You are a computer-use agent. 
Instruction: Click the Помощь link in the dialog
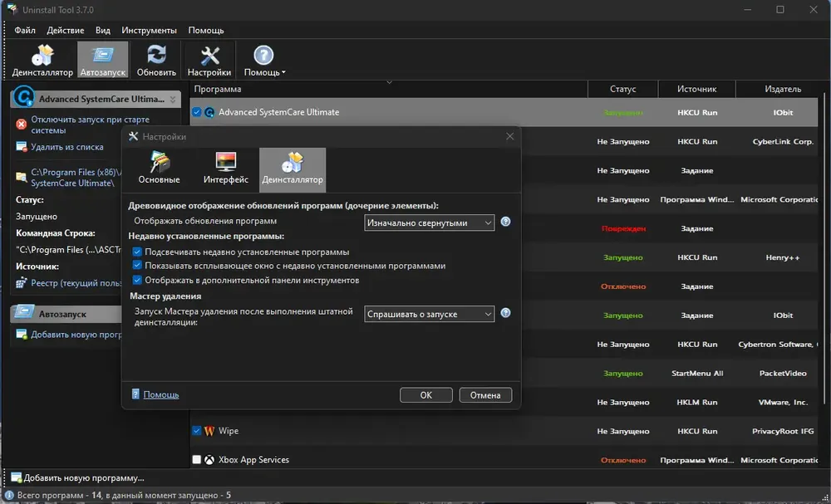click(160, 394)
